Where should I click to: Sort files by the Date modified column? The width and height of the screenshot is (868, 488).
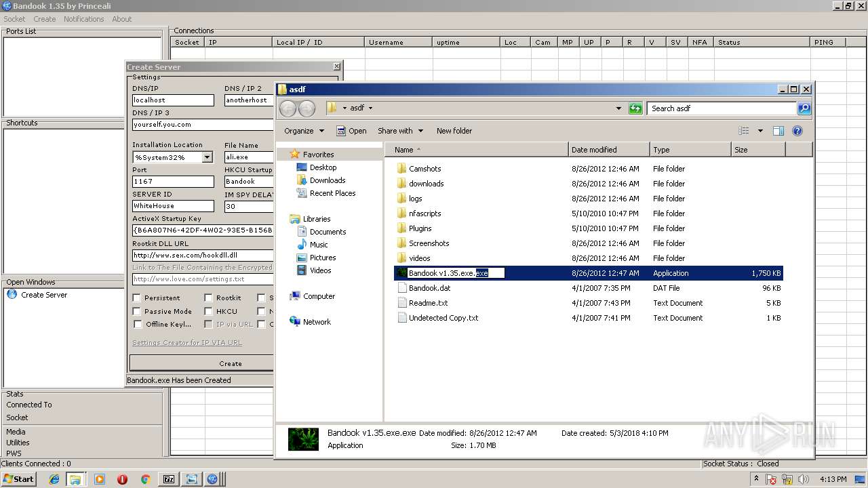coord(608,150)
